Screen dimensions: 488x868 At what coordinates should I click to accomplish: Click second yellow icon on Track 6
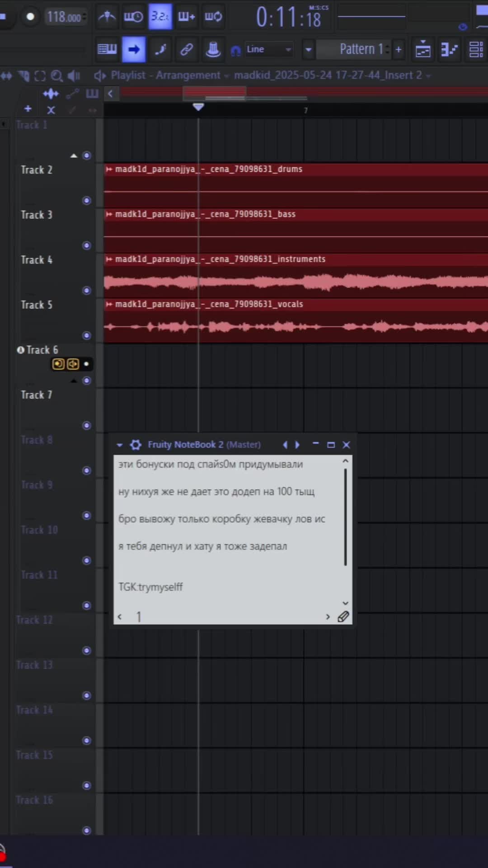point(73,364)
